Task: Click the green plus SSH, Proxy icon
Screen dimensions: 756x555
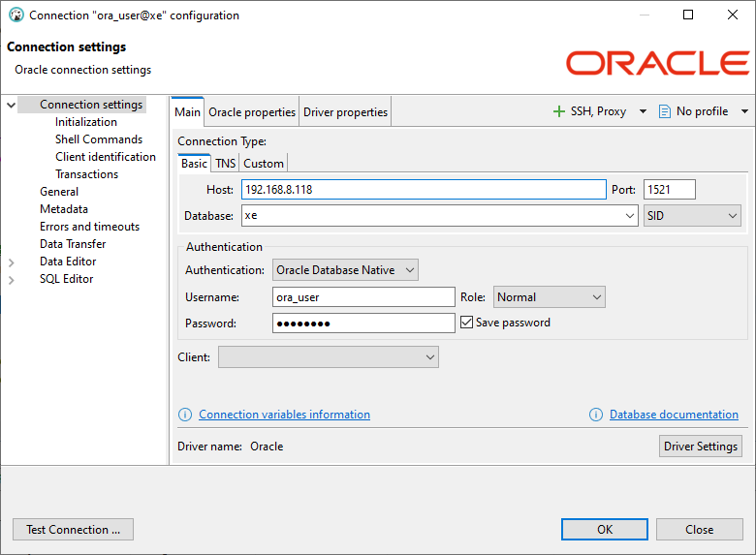Action: click(x=558, y=111)
